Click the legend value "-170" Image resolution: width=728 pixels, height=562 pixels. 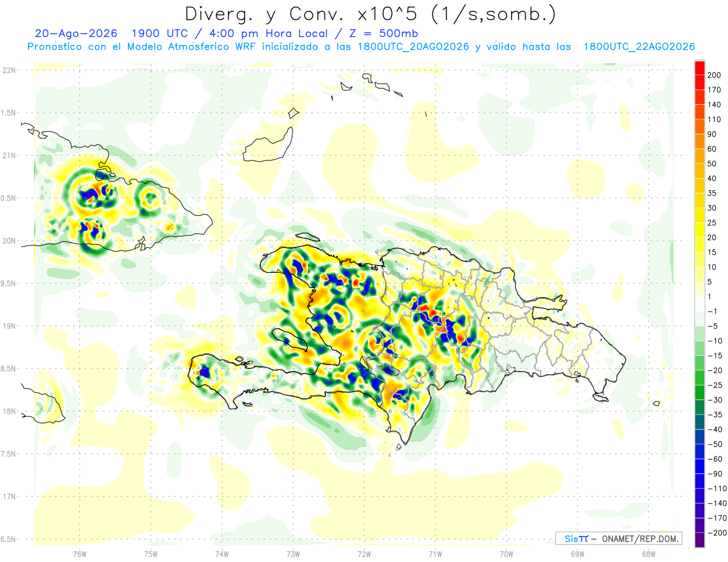coord(716,518)
